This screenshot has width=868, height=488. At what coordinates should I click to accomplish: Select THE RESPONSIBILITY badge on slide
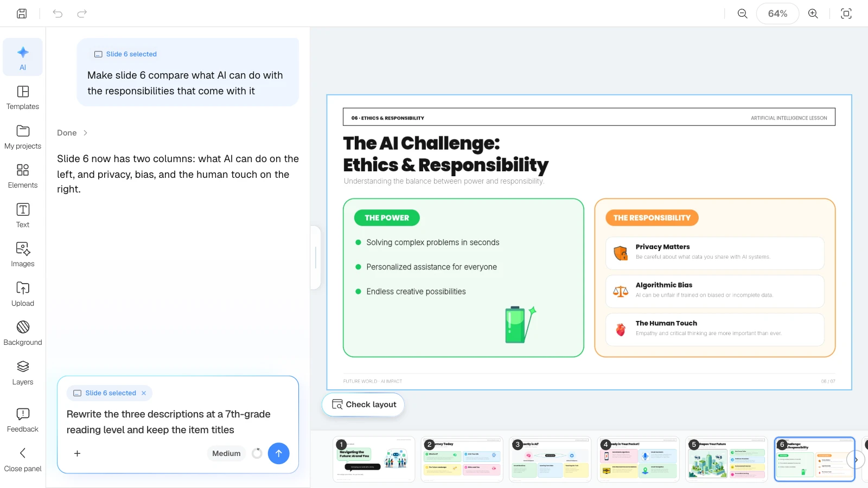click(x=652, y=218)
